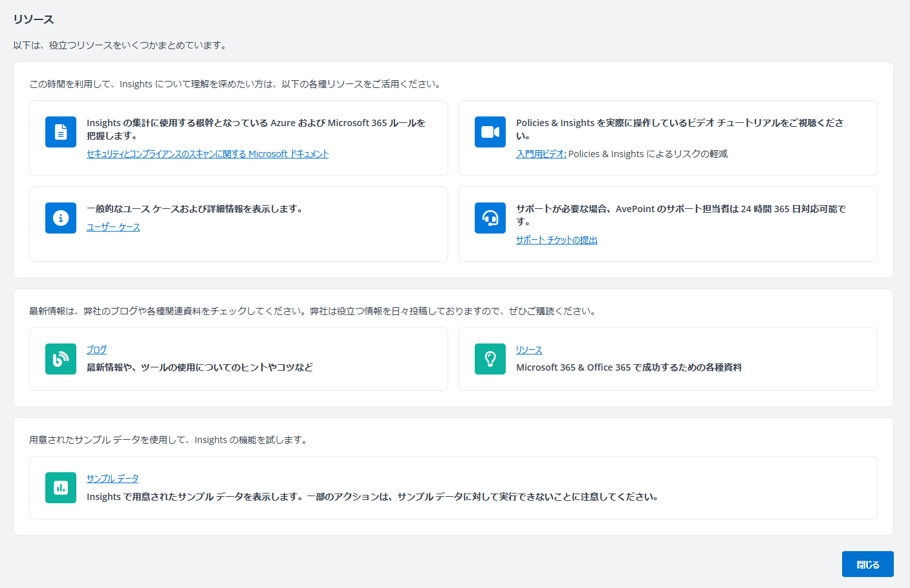This screenshot has width=910, height=588.
Task: Click the video camera icon for tutorials
Action: 490,132
